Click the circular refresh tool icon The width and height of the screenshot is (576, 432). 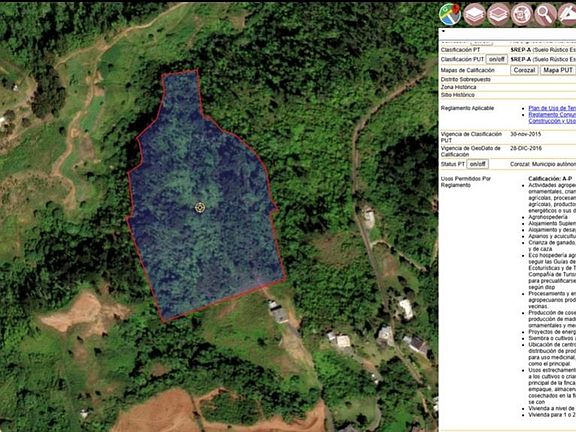point(522,14)
